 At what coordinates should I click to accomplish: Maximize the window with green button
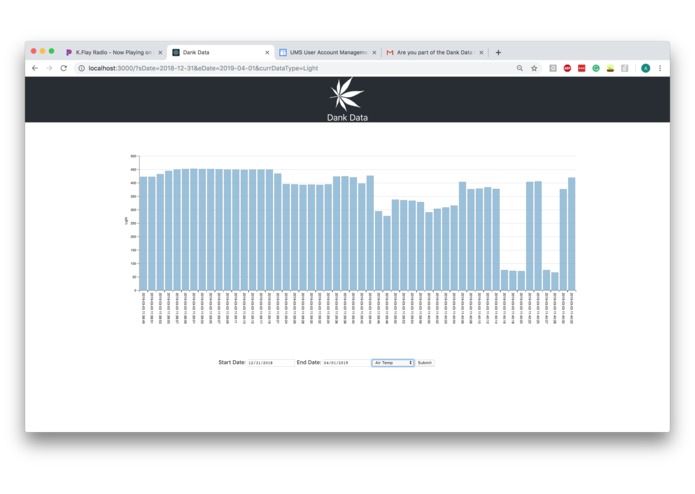[x=51, y=51]
